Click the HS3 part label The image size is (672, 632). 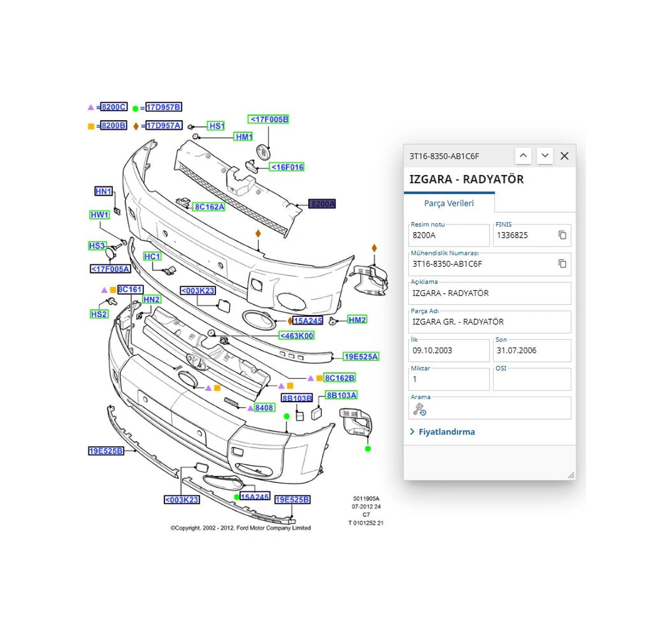(x=97, y=245)
